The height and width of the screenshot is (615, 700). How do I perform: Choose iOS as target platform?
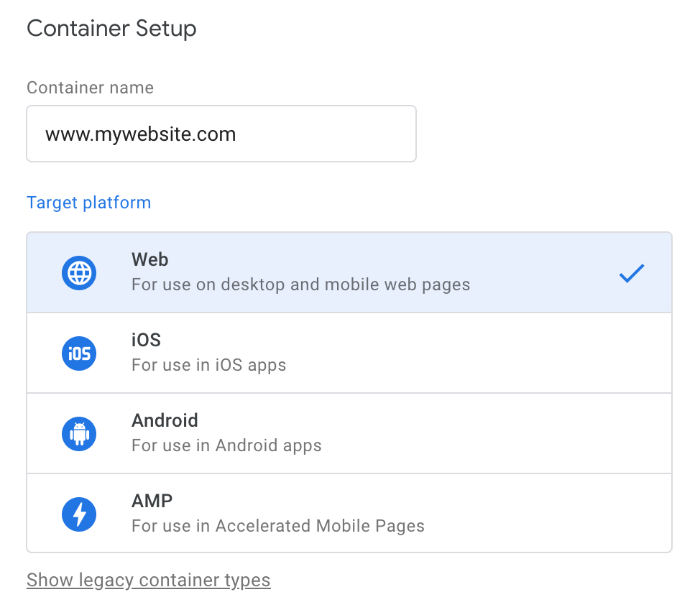349,353
